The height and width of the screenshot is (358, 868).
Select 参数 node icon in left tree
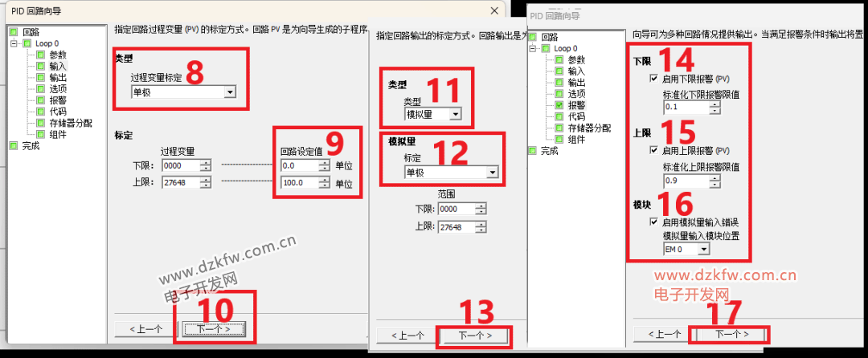tap(40, 55)
